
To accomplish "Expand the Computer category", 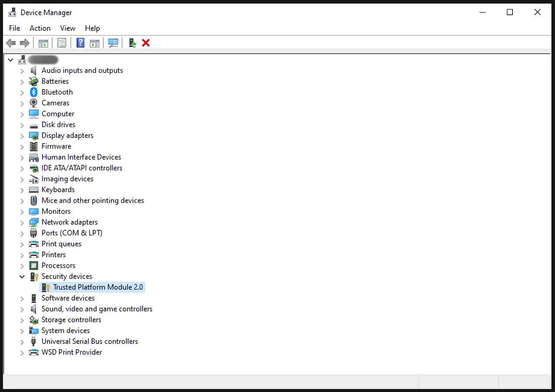I will [22, 114].
